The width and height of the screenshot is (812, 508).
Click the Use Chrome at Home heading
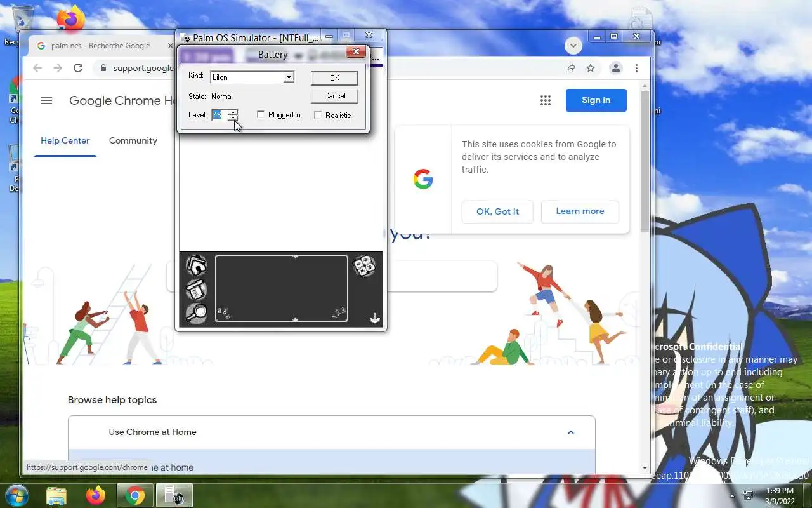point(152,432)
